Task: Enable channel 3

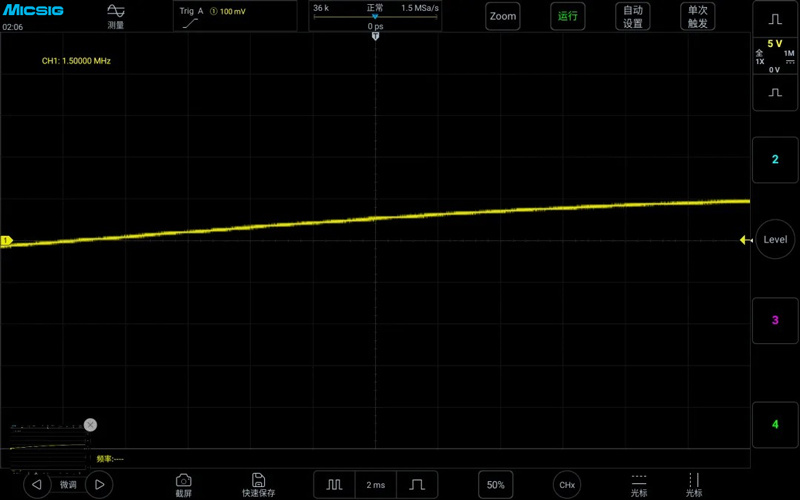Action: (x=775, y=320)
